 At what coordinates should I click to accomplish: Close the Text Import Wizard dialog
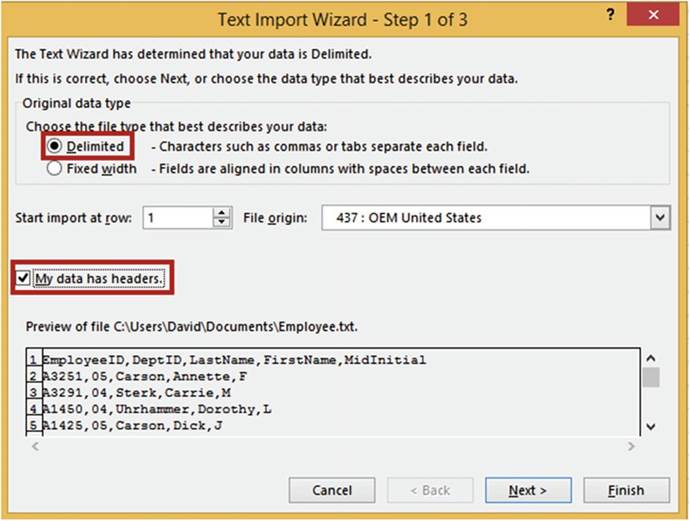(x=655, y=18)
